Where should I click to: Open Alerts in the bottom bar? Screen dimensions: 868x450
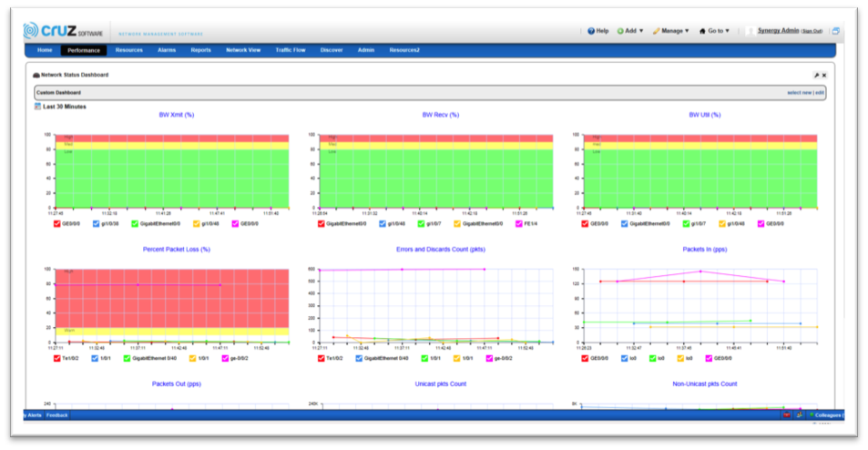(33, 415)
